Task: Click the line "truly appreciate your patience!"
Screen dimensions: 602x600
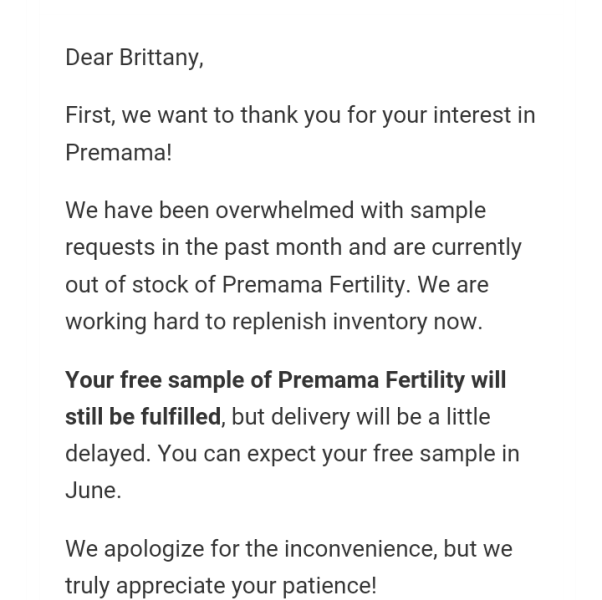Action: tap(221, 586)
